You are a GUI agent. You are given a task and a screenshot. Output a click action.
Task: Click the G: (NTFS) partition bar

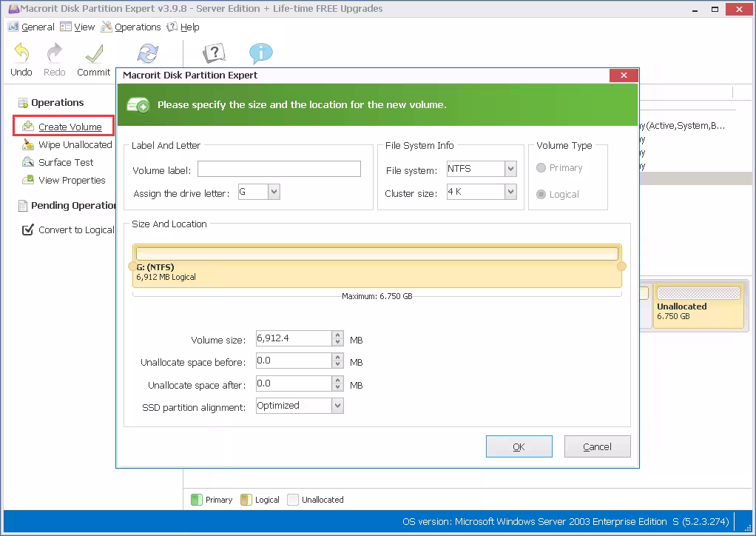click(377, 266)
